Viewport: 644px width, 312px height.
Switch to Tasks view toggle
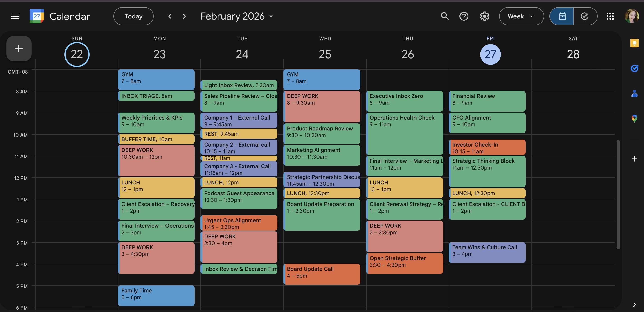585,16
